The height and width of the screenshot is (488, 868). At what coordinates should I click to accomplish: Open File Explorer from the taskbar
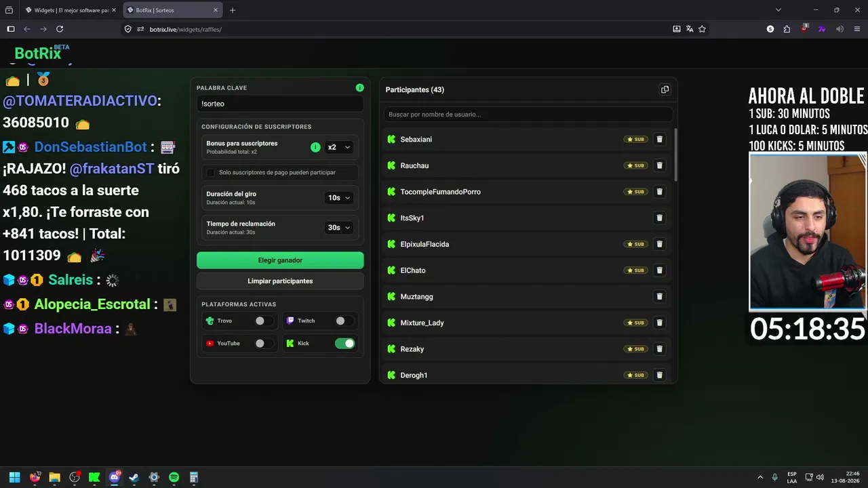pyautogui.click(x=54, y=477)
